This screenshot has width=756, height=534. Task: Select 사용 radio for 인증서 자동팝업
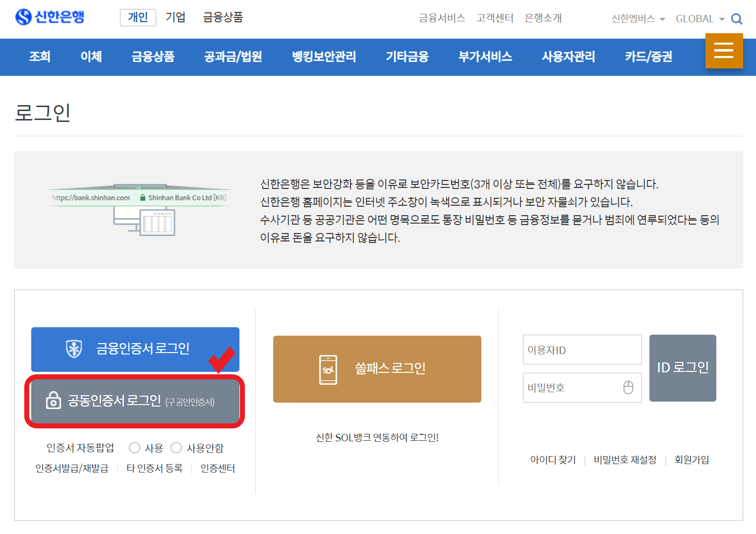(134, 448)
